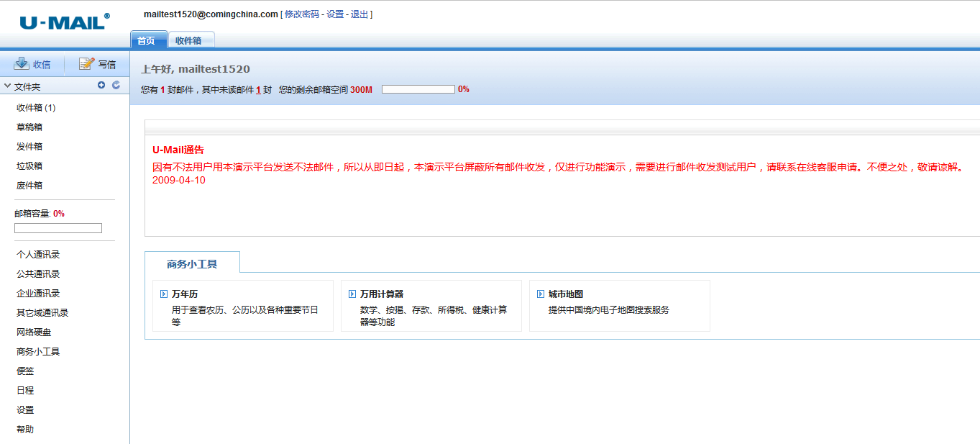
Task: Click the 退出 logout link
Action: click(x=360, y=14)
